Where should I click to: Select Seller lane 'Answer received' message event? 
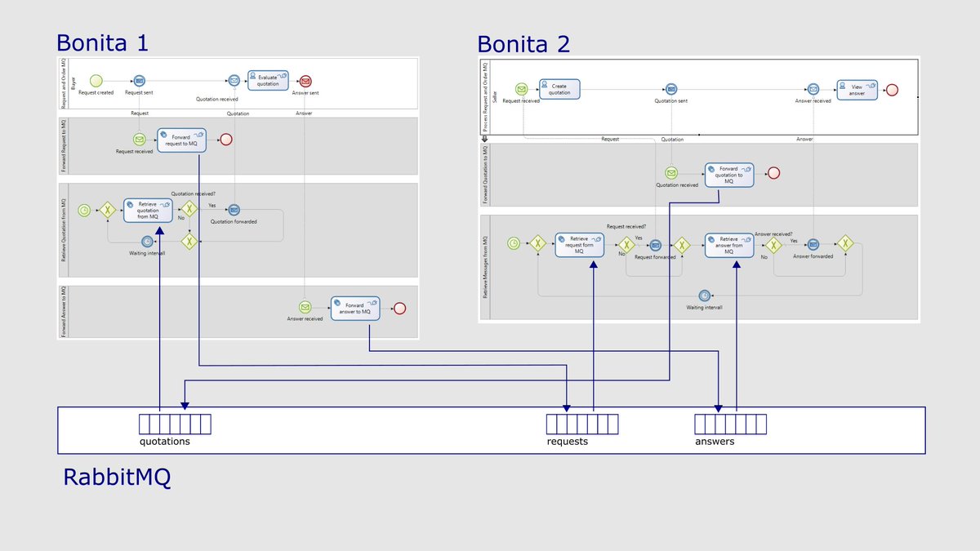[813, 89]
